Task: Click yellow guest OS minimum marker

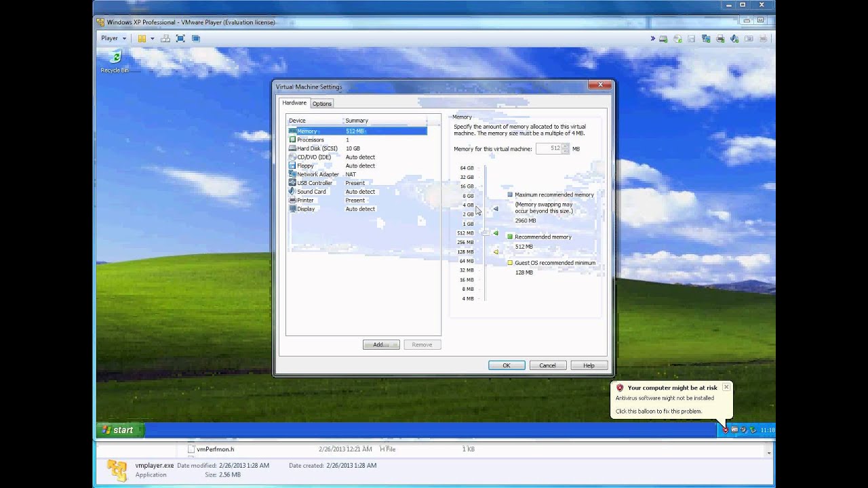Action: [496, 251]
